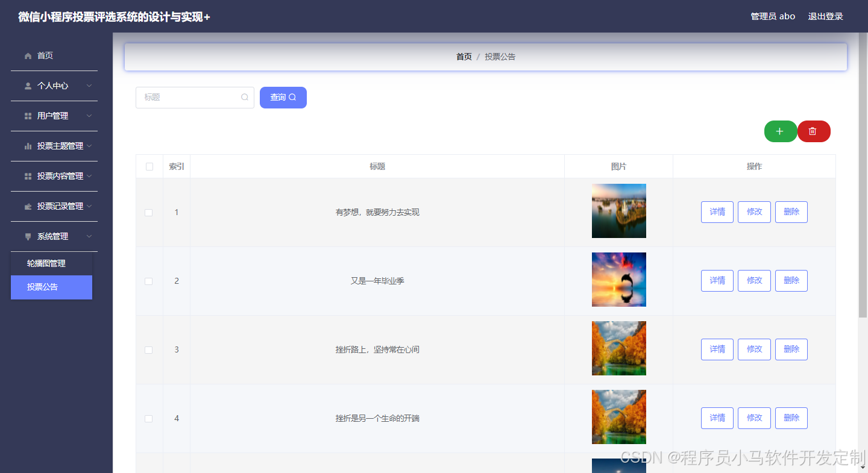Toggle the select-all checkbox in table header
The image size is (868, 473).
tap(149, 167)
